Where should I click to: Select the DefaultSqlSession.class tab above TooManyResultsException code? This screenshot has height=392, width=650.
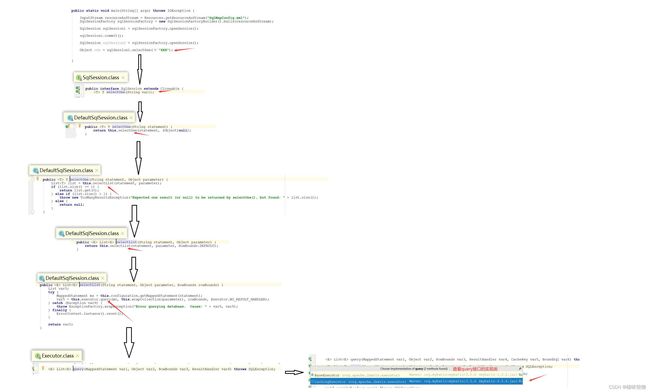coord(65,170)
